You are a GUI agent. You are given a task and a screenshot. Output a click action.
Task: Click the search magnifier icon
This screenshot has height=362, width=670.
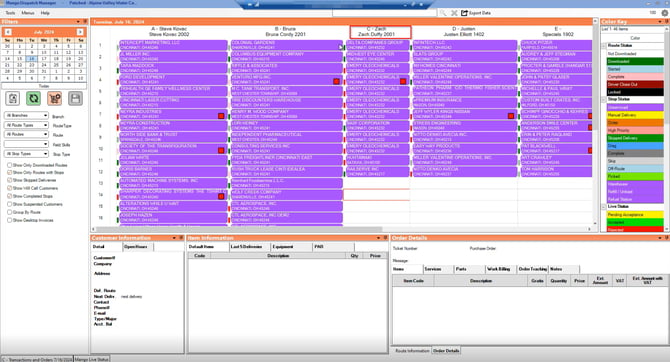(x=443, y=13)
